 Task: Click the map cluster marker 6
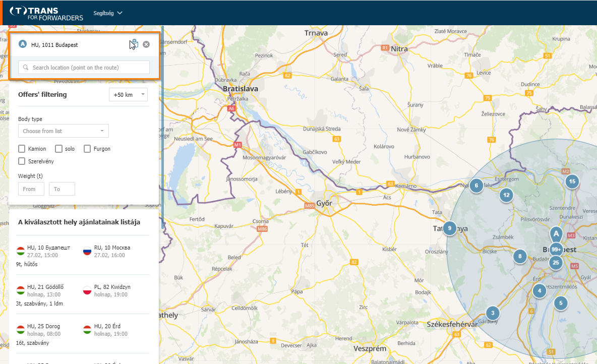[x=476, y=186]
